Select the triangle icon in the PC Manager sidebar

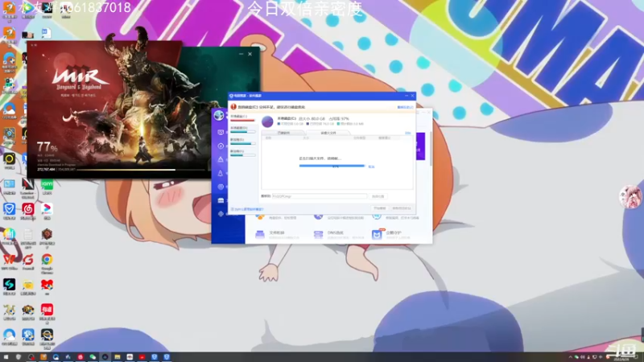click(x=221, y=159)
